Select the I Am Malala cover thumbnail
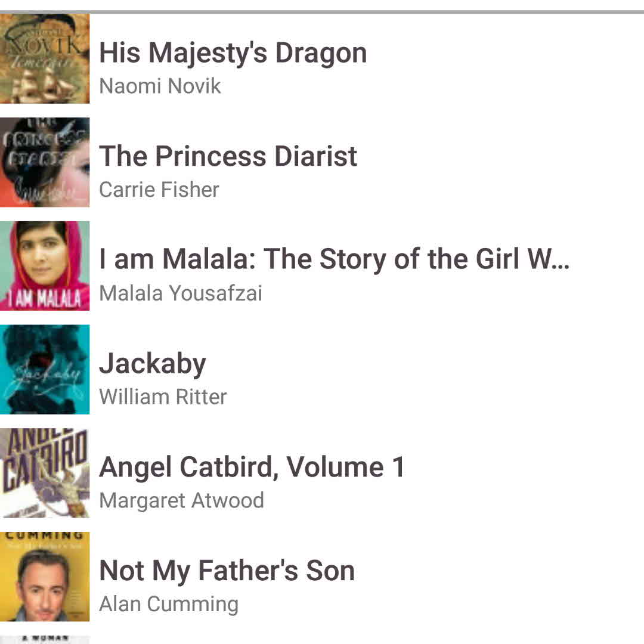 tap(45, 266)
